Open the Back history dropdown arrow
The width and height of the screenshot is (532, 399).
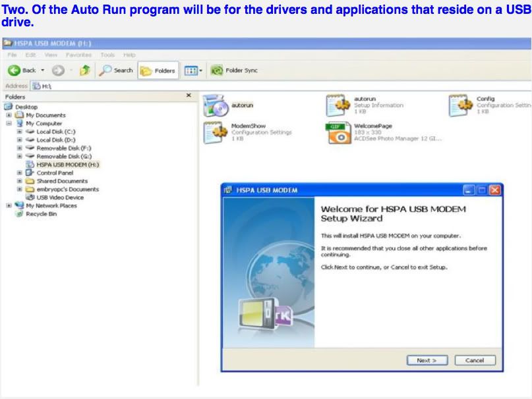click(43, 70)
